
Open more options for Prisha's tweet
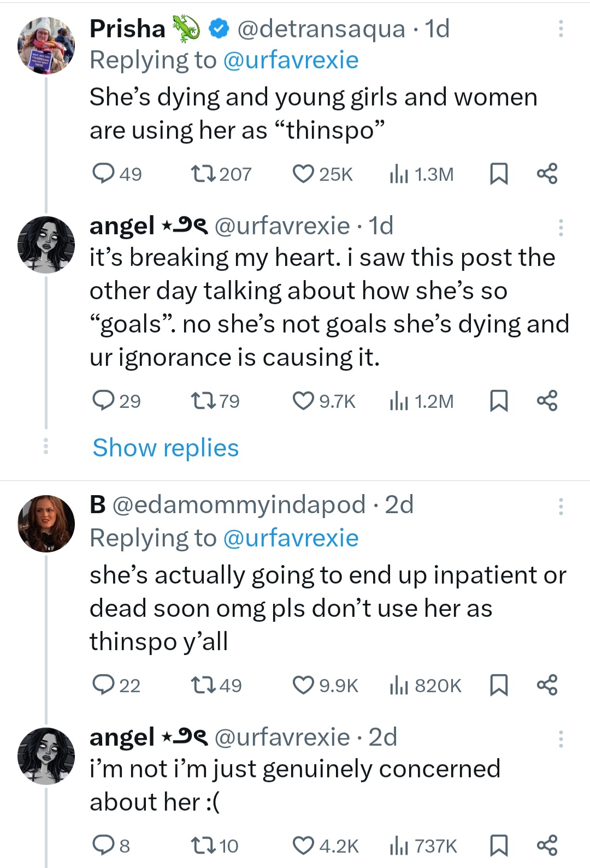coord(560,28)
